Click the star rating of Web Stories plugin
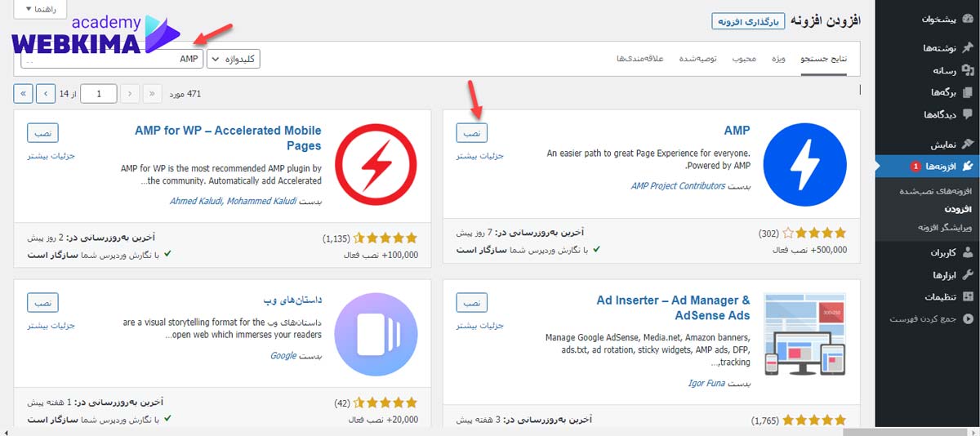 [385, 403]
